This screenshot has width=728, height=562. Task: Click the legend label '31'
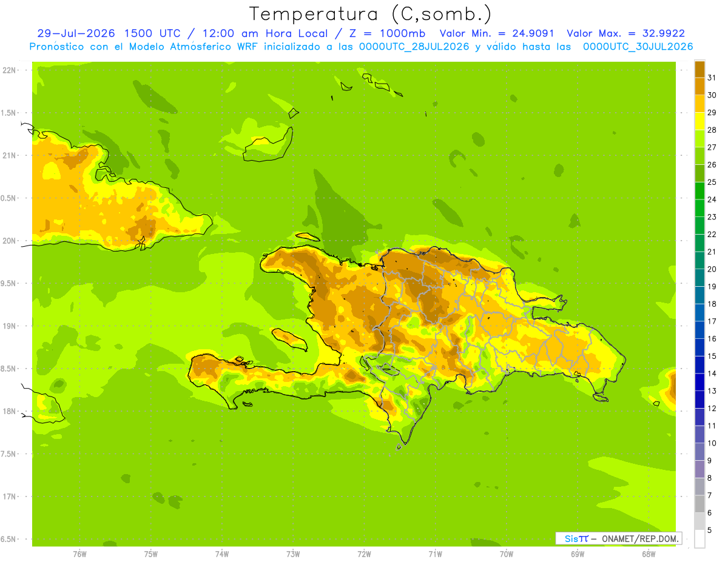[x=712, y=78]
